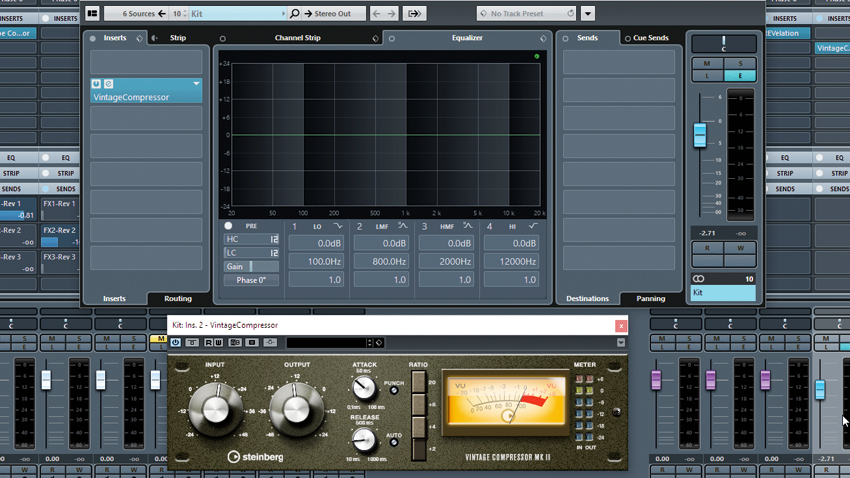Image resolution: width=850 pixels, height=478 pixels.
Task: Reload the track preset icon
Action: [x=570, y=14]
